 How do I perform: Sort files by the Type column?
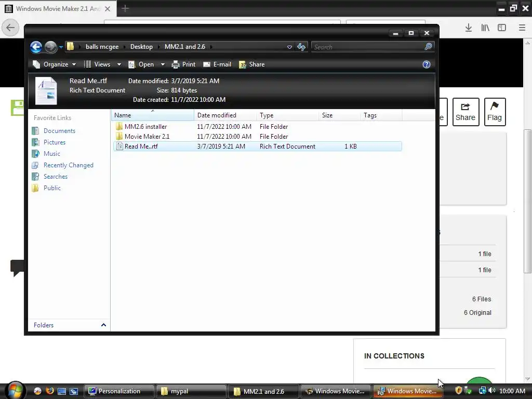(288, 115)
